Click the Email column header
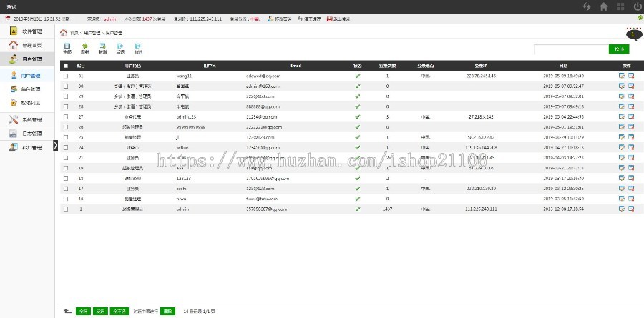The image size is (644, 318). (x=296, y=66)
